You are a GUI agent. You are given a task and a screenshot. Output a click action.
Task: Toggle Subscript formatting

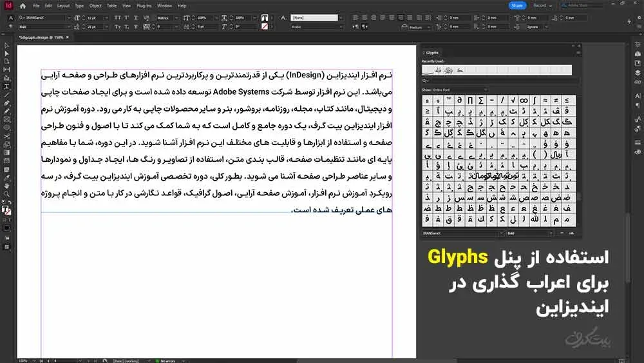(x=126, y=26)
